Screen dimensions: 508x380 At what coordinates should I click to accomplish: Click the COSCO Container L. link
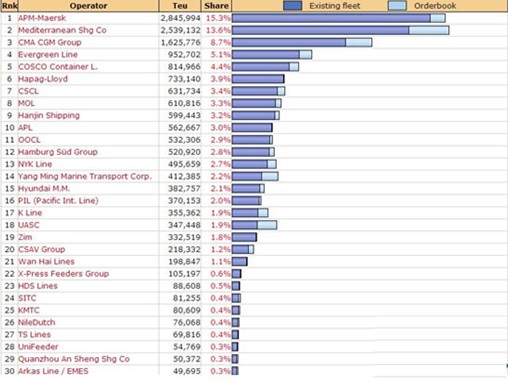[58, 67]
